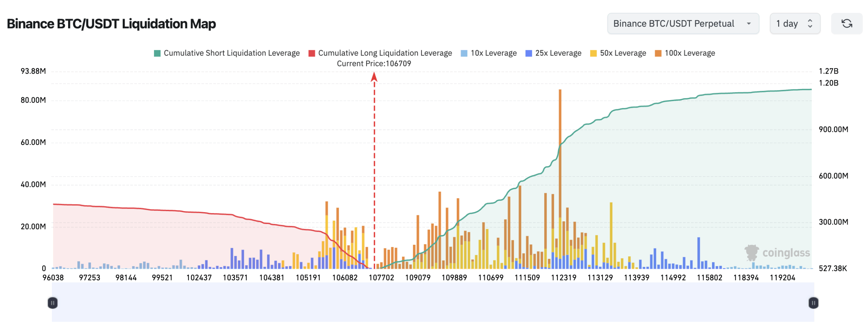Click the dropdown arrow beside Perpetual
868x334 pixels.
[x=749, y=23]
